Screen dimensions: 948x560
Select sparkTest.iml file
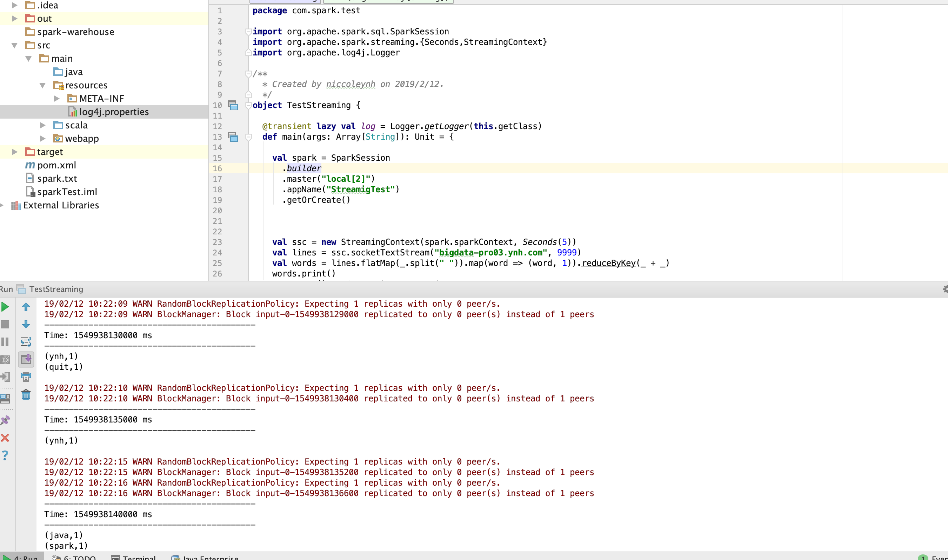[67, 192]
